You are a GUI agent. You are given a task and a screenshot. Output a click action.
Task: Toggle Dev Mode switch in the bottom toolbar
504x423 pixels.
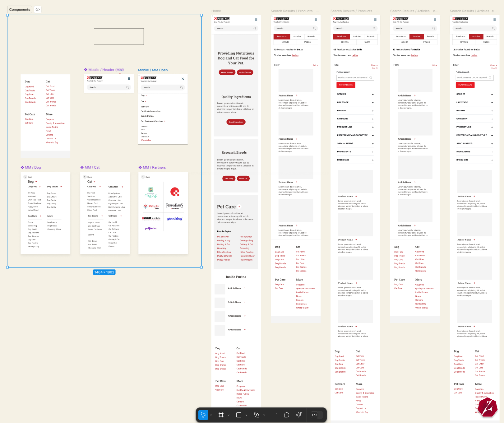[x=317, y=415]
